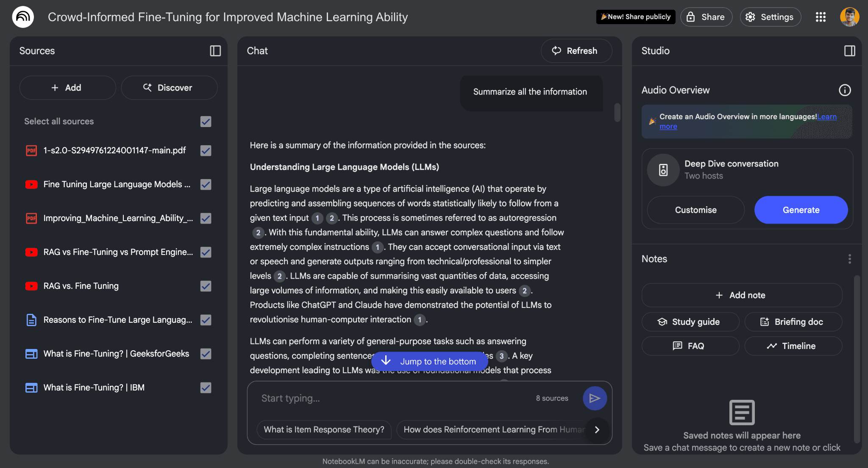868x468 pixels.
Task: Generate the audio overview
Action: pos(801,210)
